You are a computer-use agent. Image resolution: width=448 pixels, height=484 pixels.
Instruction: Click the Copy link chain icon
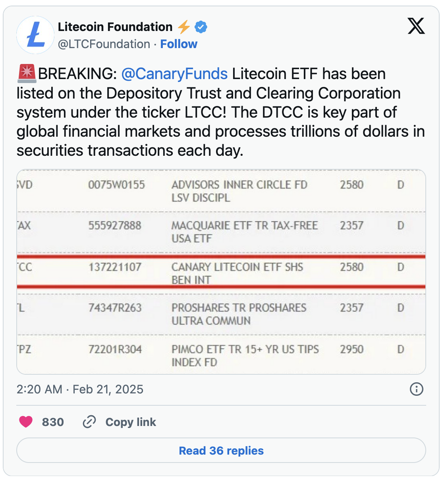click(x=89, y=422)
